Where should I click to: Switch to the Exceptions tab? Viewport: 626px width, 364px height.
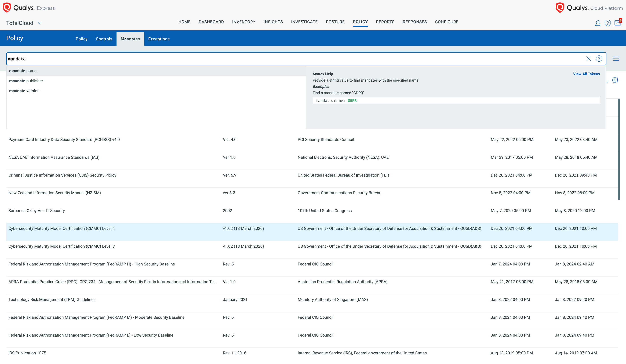coord(159,39)
